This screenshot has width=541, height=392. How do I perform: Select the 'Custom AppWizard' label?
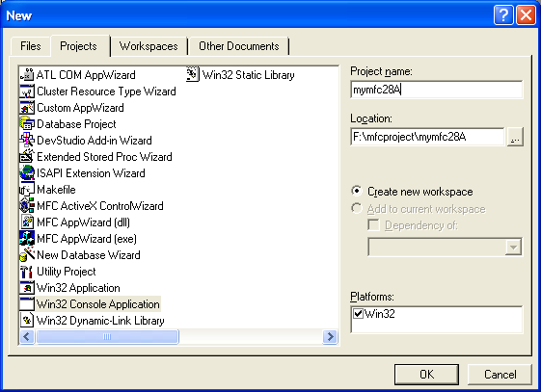(x=80, y=108)
